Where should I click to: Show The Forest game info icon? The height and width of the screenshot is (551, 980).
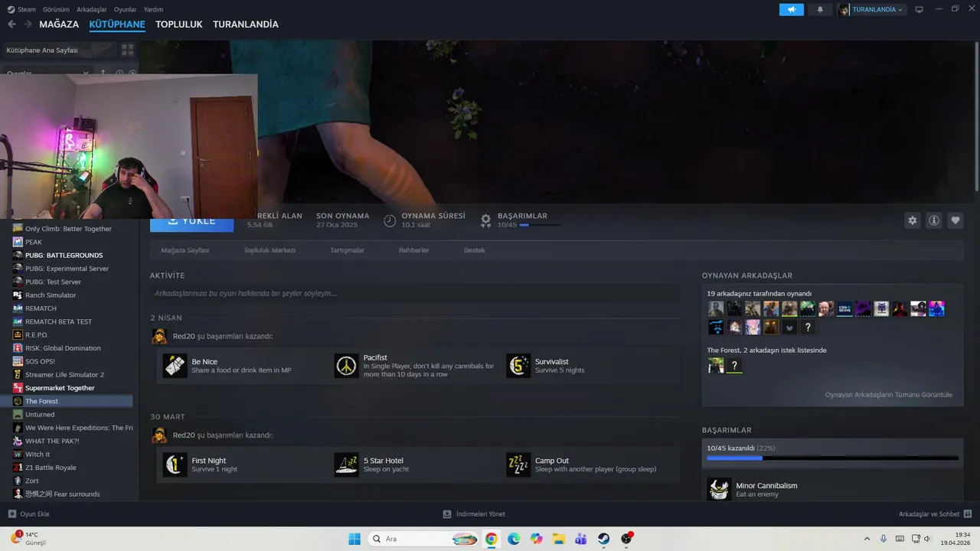[934, 220]
